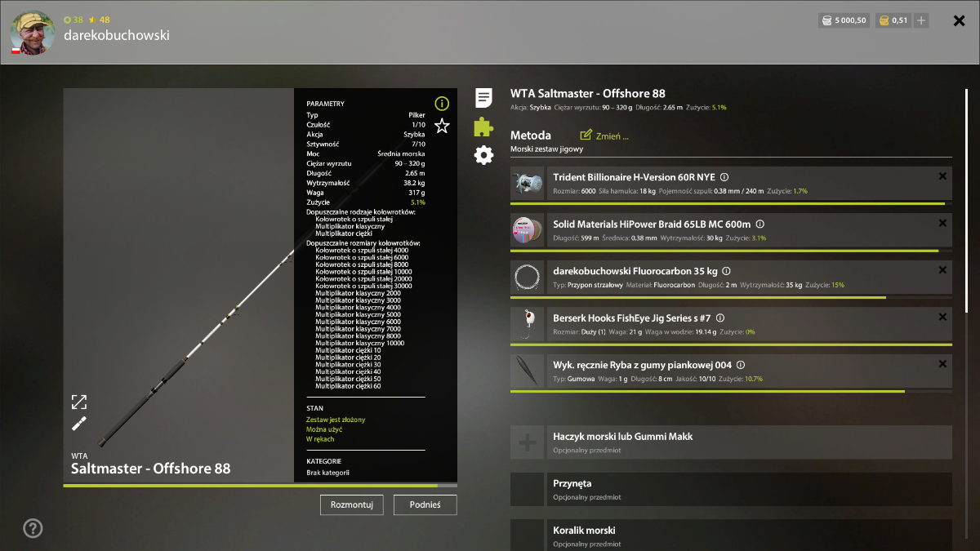Click the WTA Saltmaster - Offshore 88 title

[588, 94]
